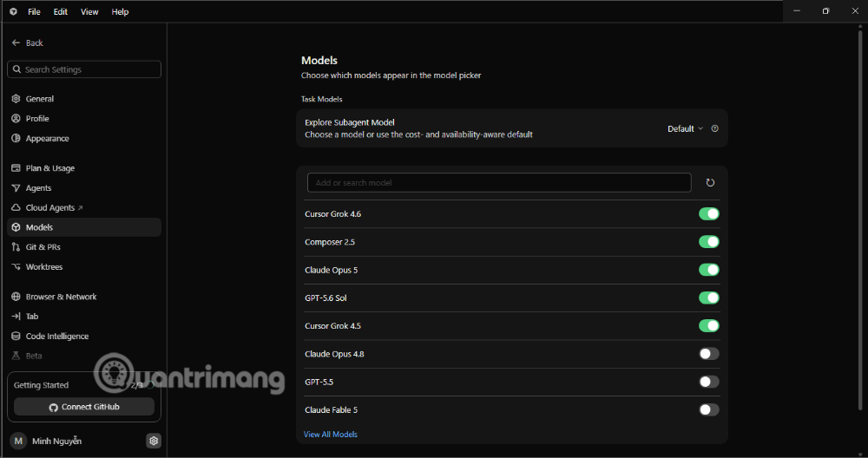Open the File menu
Viewport: 868px width, 458px height.
tap(35, 11)
